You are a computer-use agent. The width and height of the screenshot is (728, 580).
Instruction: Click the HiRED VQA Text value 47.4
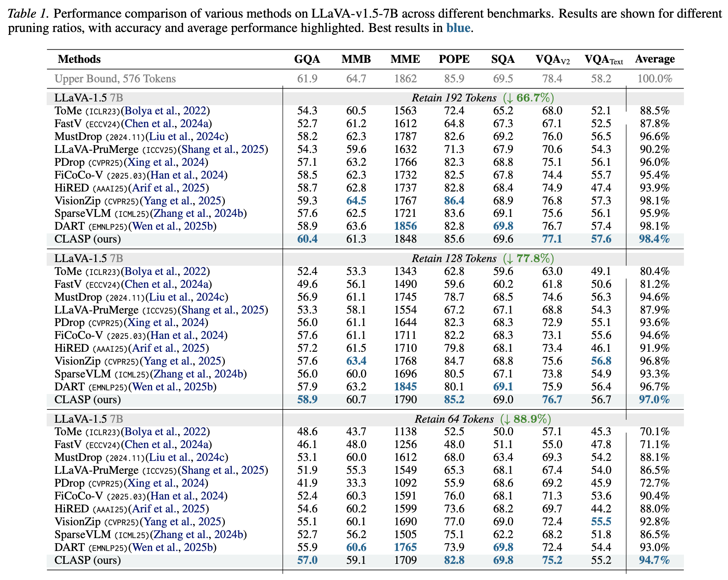click(x=601, y=188)
